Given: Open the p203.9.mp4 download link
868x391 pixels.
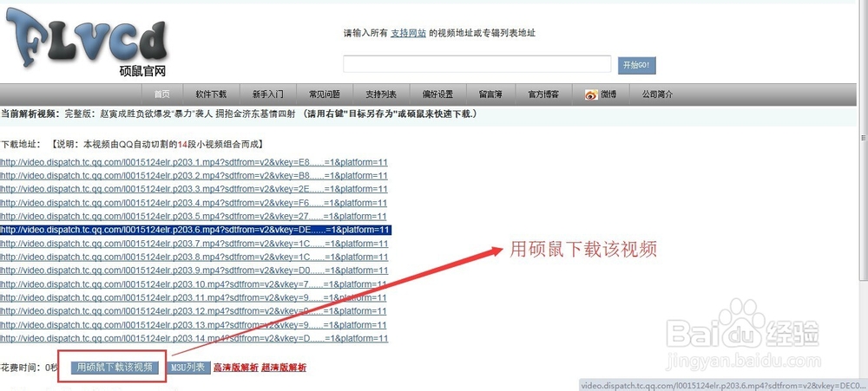Looking at the screenshot, I should (x=194, y=271).
